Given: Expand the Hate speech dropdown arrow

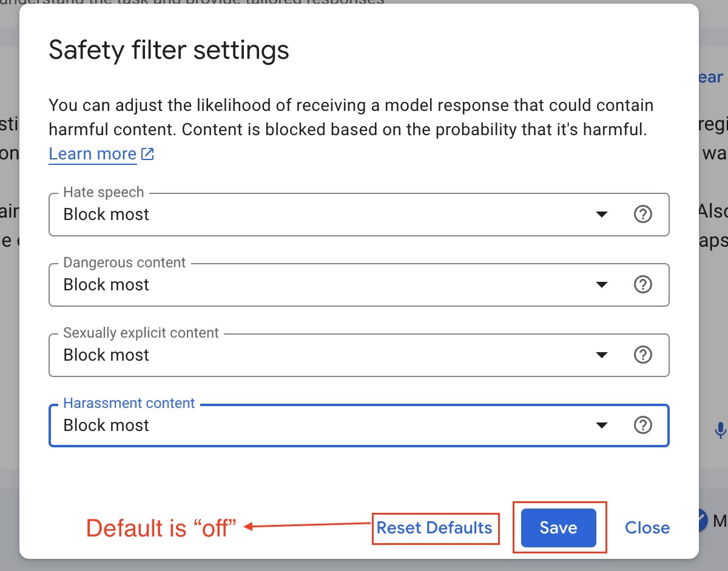Looking at the screenshot, I should 601,215.
